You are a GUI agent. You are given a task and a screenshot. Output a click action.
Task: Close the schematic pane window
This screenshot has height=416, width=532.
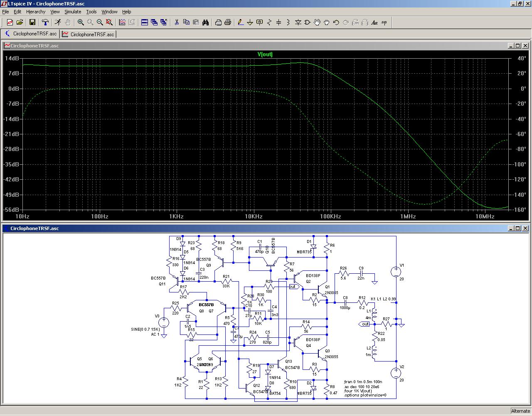525,228
